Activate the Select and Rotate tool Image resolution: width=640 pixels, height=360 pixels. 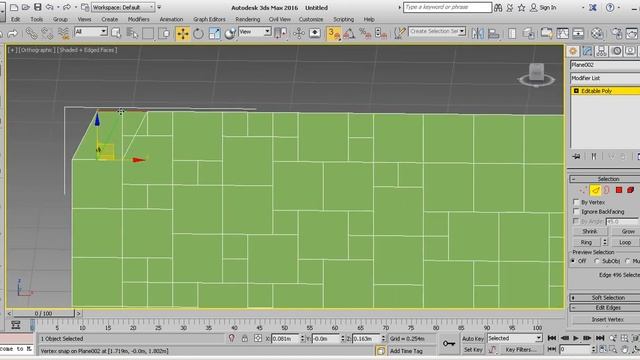tap(198, 33)
